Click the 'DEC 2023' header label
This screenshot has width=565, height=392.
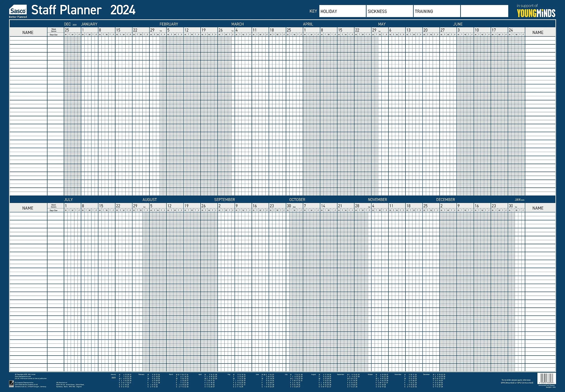click(x=70, y=24)
